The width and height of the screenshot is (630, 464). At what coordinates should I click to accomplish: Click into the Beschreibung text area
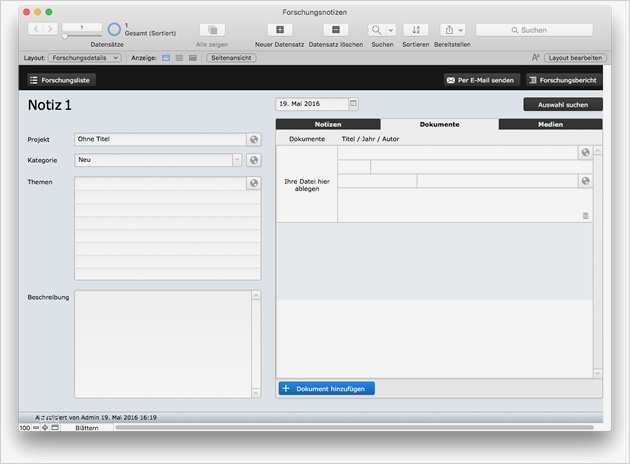163,344
